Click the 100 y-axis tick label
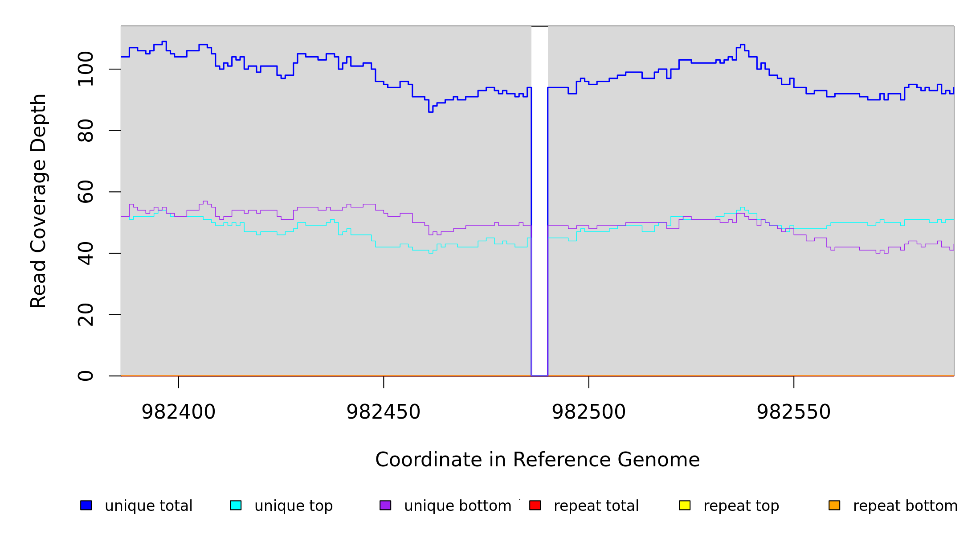Viewport: 980px width, 535px height. pos(86,69)
